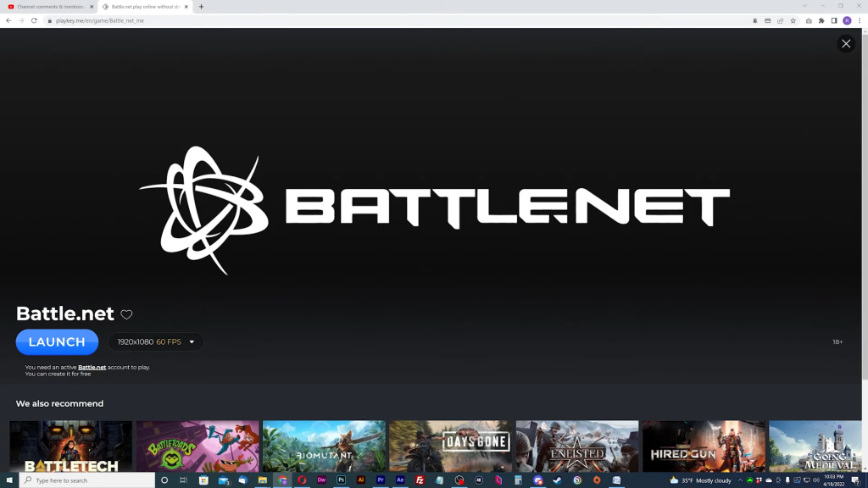Image resolution: width=868 pixels, height=488 pixels.
Task: Open Cortana circle on the taskbar
Action: tap(164, 480)
